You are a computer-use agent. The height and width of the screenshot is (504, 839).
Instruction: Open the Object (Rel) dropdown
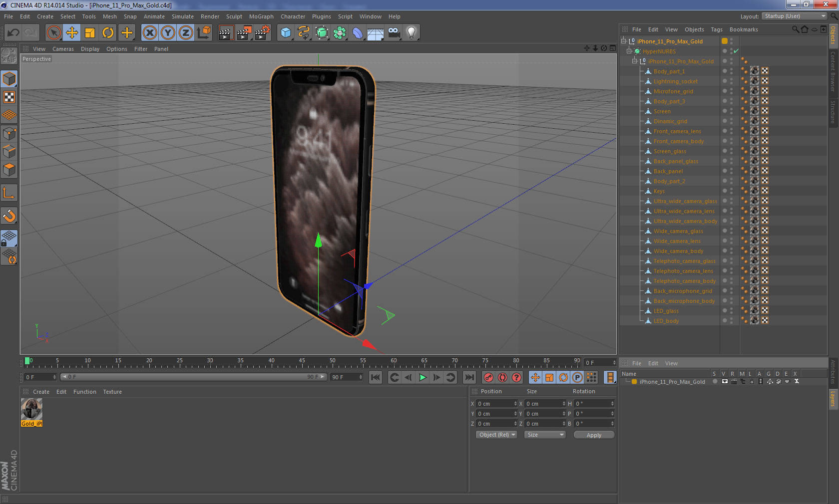(x=496, y=435)
